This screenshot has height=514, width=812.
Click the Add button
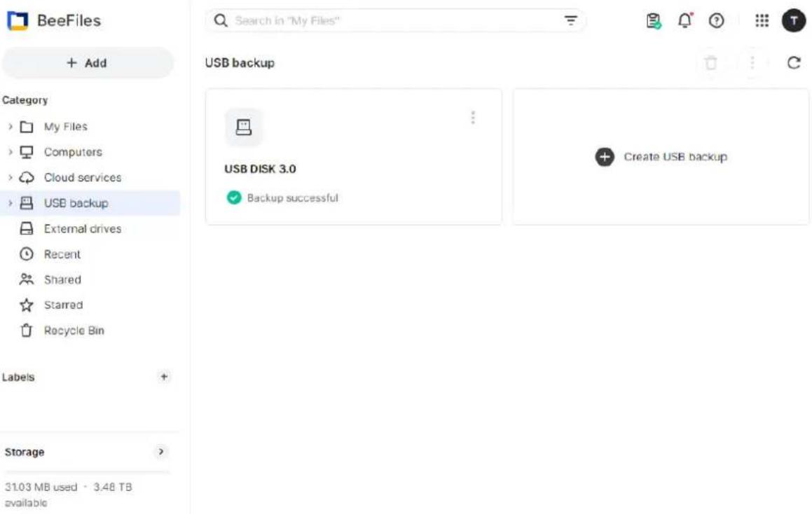pos(88,62)
